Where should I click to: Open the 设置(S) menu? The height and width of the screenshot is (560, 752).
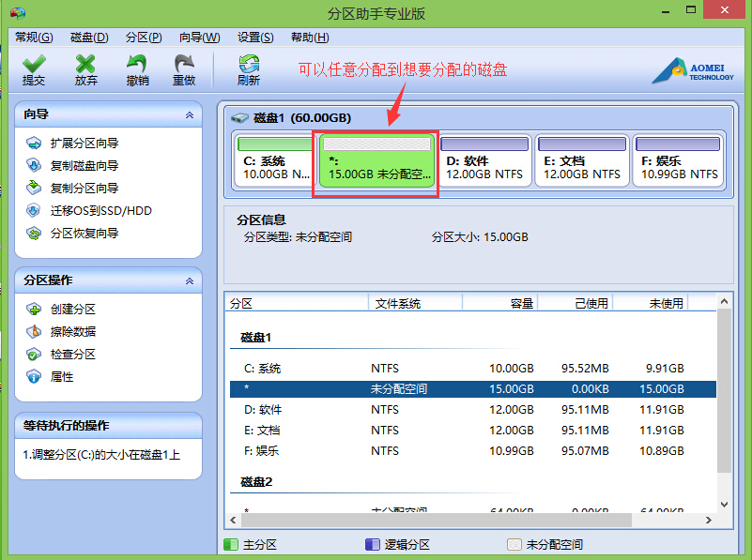point(255,38)
